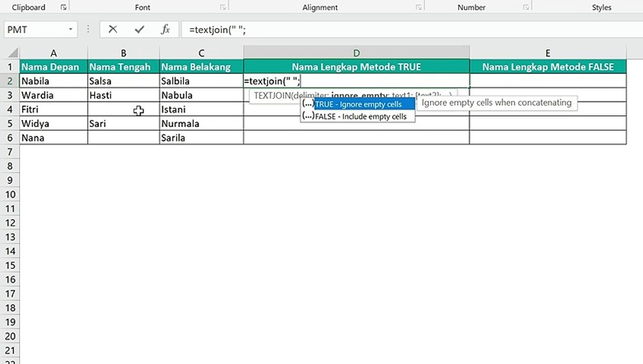The height and width of the screenshot is (364, 643).
Task: Choose TRUE - Ignore empty cells option
Action: pyautogui.click(x=358, y=104)
